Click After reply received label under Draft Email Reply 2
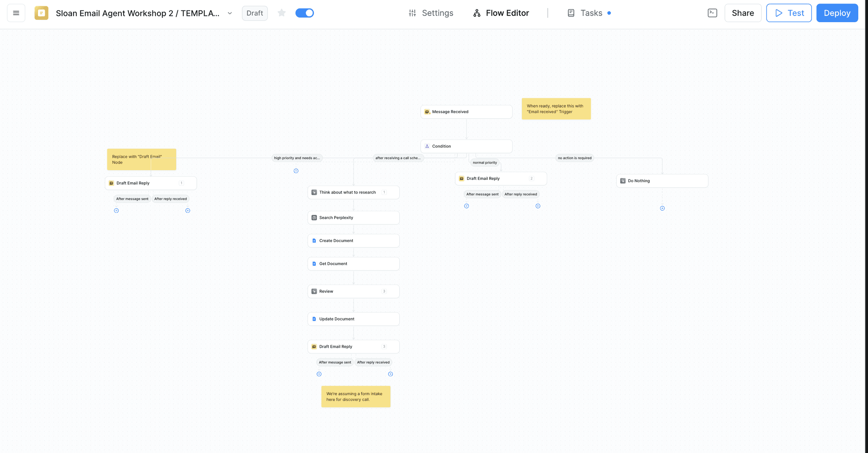The height and width of the screenshot is (453, 868). (x=521, y=194)
